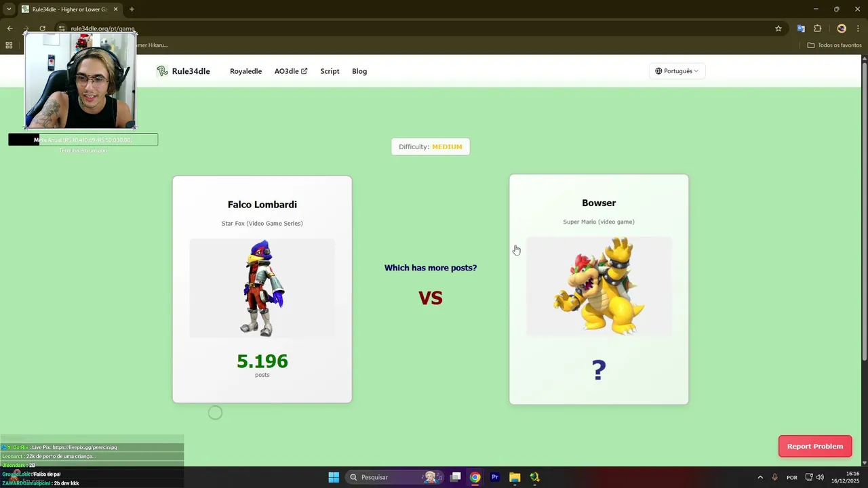Open Adobe Premiere Pro from the taskbar

[x=495, y=477]
